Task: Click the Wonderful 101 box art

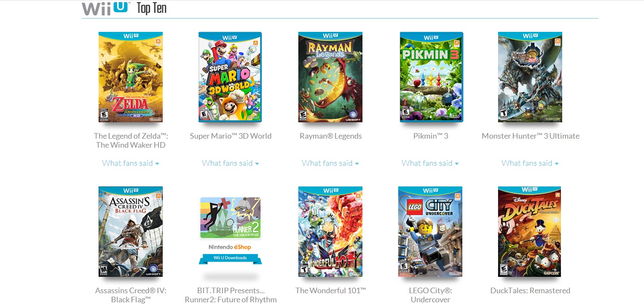Action: click(330, 232)
